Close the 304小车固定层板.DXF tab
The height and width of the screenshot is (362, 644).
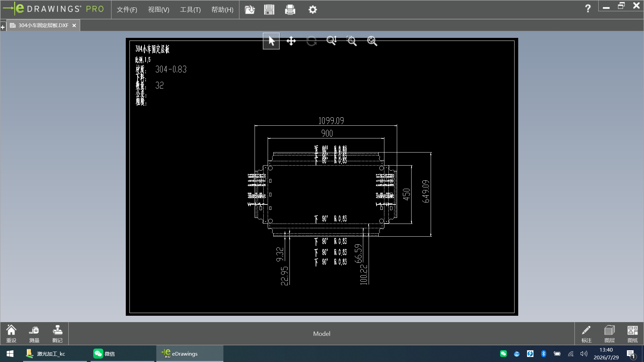point(74,25)
